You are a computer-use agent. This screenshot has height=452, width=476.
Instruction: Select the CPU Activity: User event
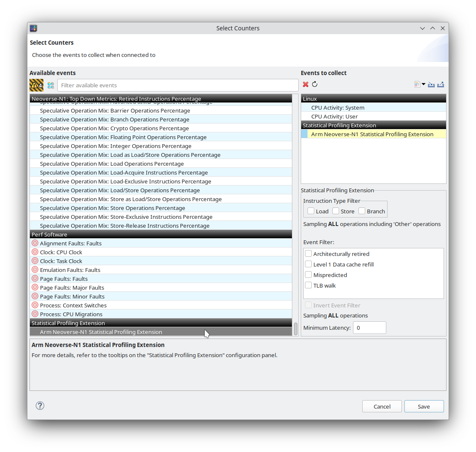(x=334, y=116)
